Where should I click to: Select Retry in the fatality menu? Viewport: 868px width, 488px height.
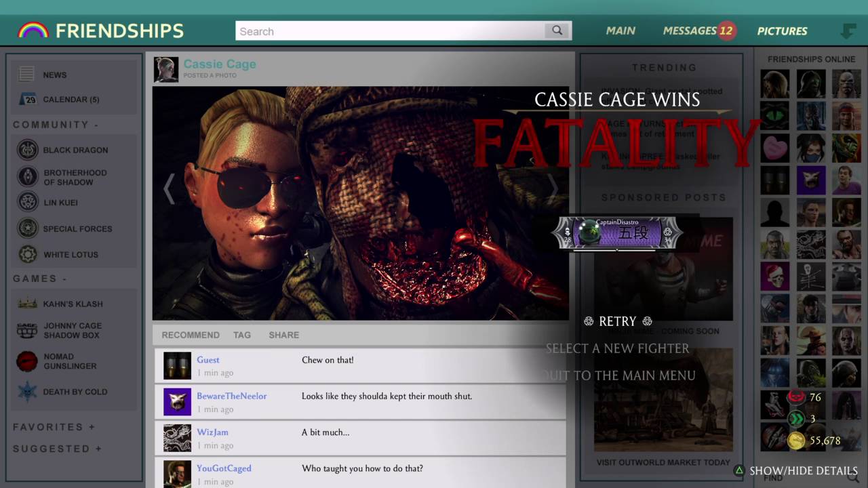pos(618,321)
